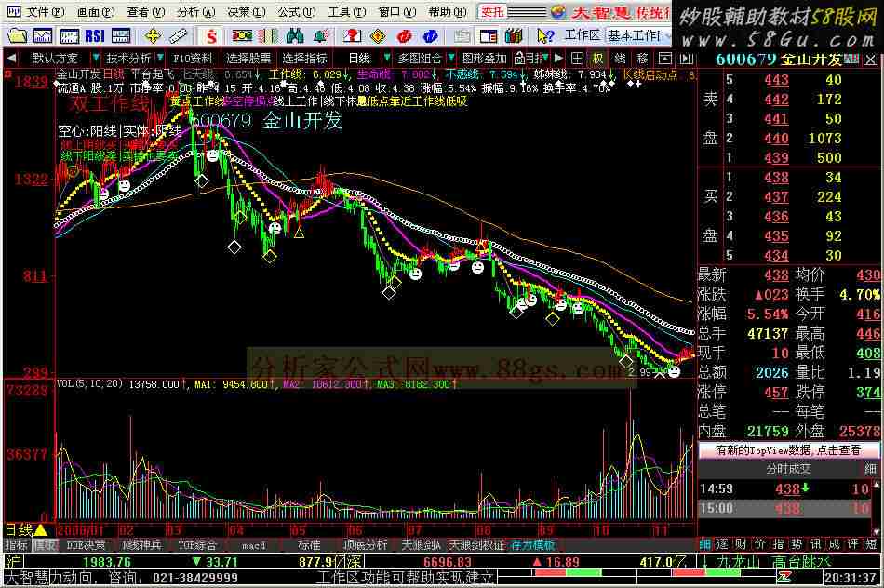Screen dimensions: 884x588
Task: Click the blue circular info icon
Action: click(x=430, y=36)
